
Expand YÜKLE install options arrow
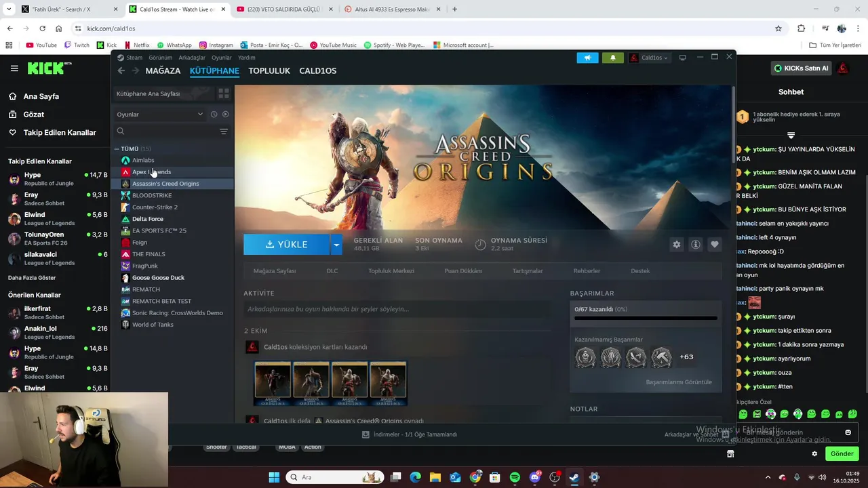(x=336, y=245)
